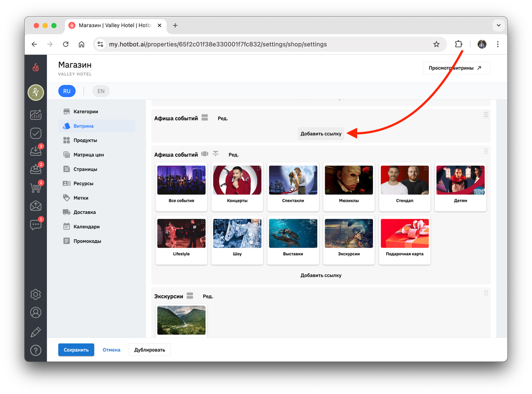Click the browser address bar URL
This screenshot has width=532, height=394.
pyautogui.click(x=218, y=44)
